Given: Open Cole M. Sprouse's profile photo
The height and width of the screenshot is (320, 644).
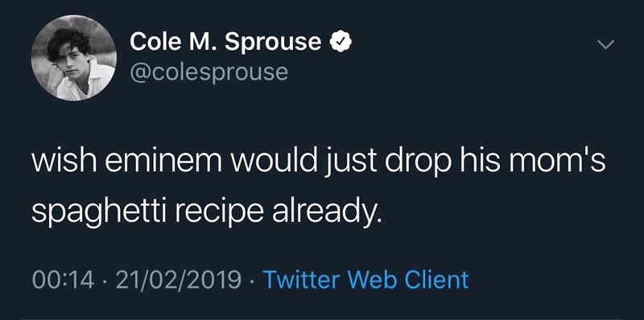Looking at the screenshot, I should pos(74,58).
